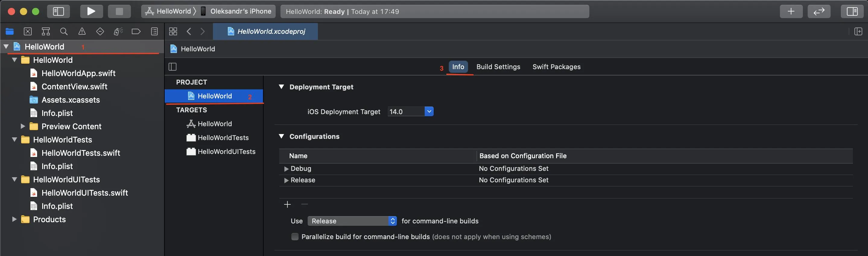Switch to the Info tab
868x256 pixels.
click(458, 67)
